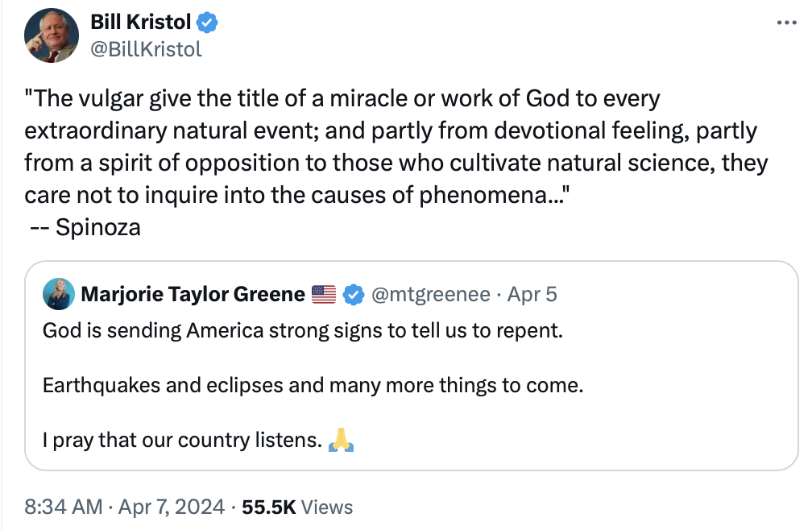
Task: Click Marjorie Taylor Greene's small avatar
Action: point(60,294)
